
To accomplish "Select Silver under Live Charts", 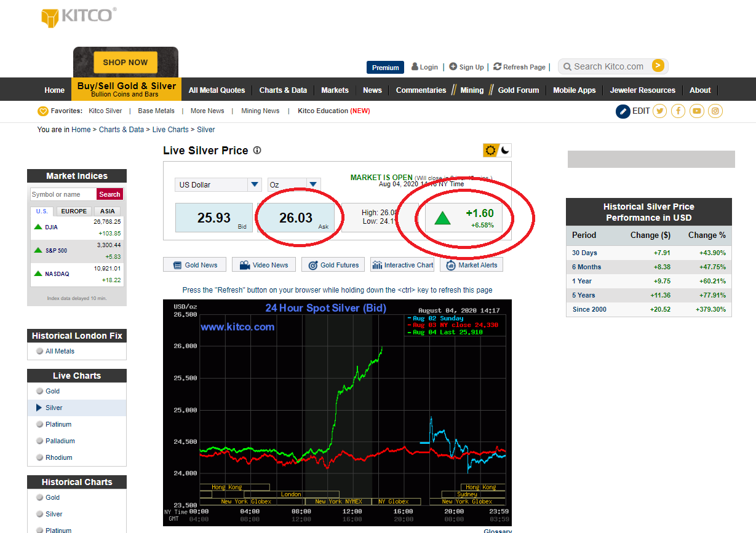I will [x=54, y=408].
